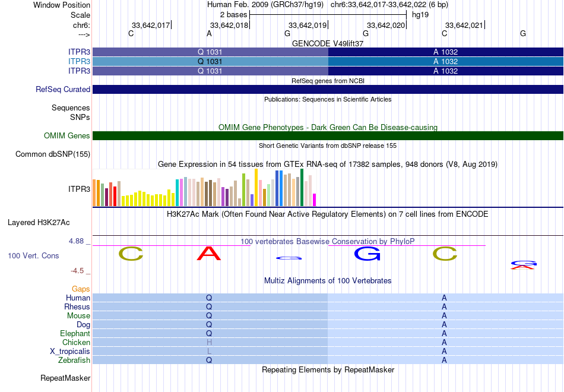Click the Human alignment row label
Image resolution: width=564 pixels, height=392 pixels.
coord(78,298)
